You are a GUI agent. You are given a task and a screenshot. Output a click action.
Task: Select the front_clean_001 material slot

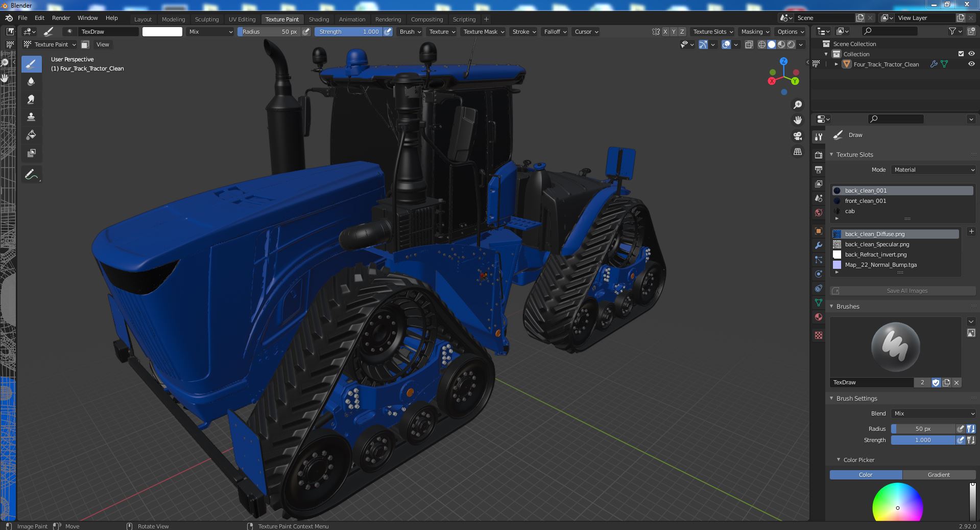(x=902, y=201)
